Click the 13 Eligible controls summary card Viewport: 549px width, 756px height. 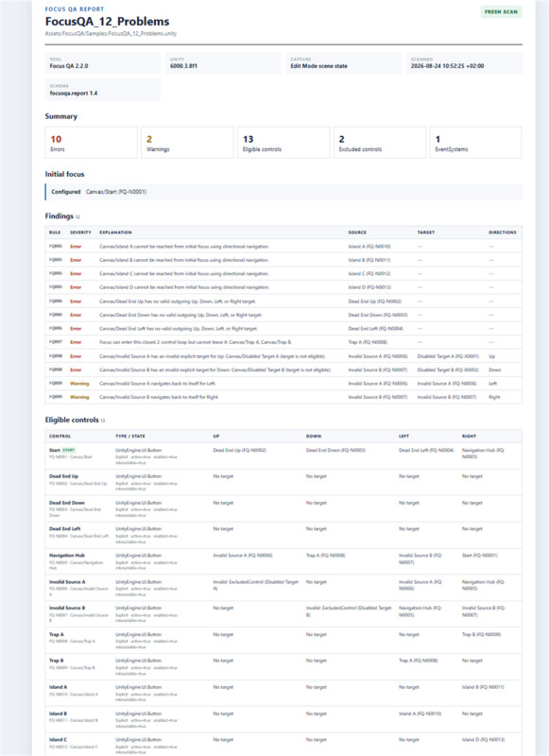[x=283, y=143]
